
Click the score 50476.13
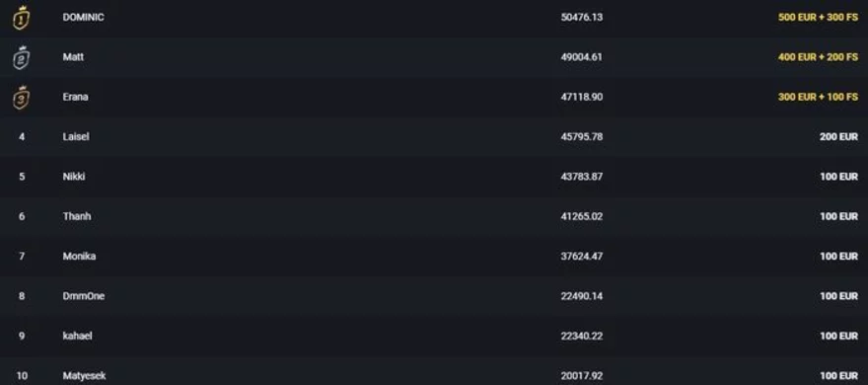pyautogui.click(x=582, y=17)
